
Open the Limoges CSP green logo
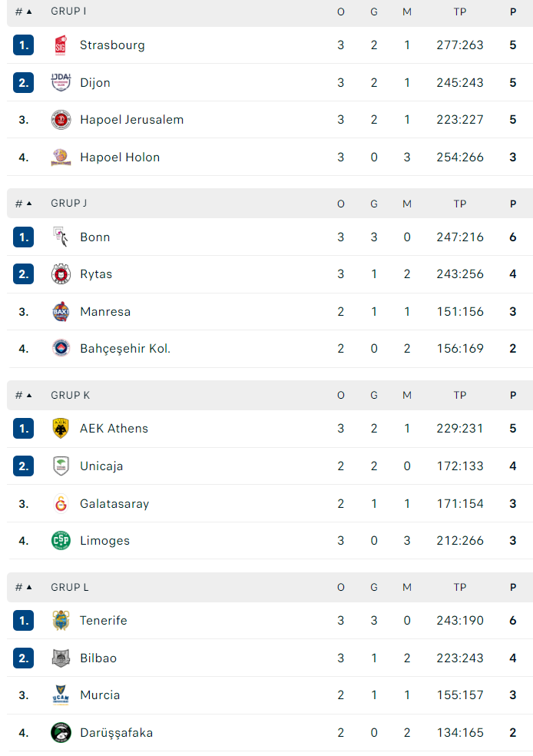61,540
